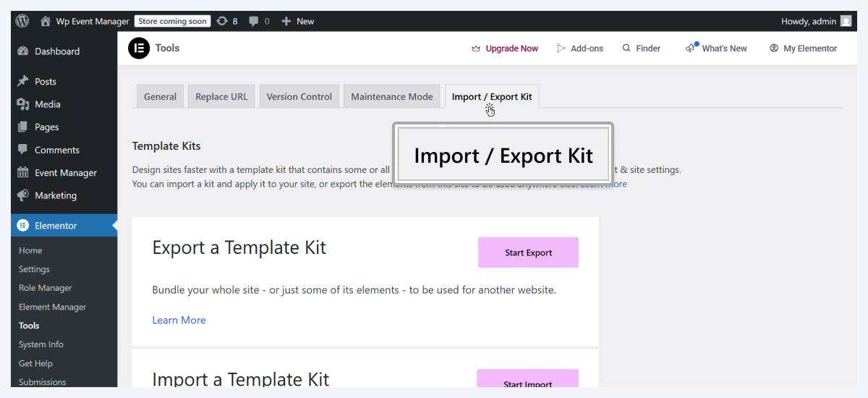Open Elementor Settings submenu
868x398 pixels.
pos(34,269)
